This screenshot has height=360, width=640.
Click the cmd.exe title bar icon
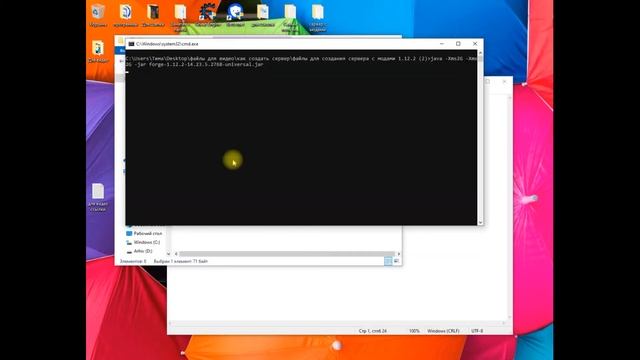pos(131,44)
